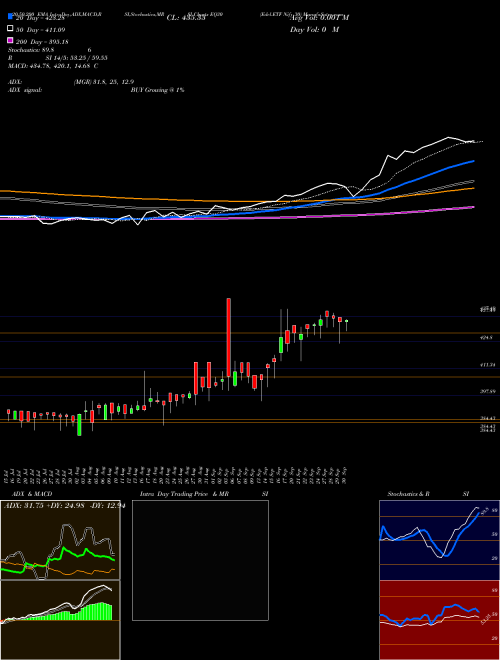Image resolution: width=500 pixels, height=660 pixels.
Task: Select the '200 Day = 393.18' label
Action: click(x=42, y=42)
